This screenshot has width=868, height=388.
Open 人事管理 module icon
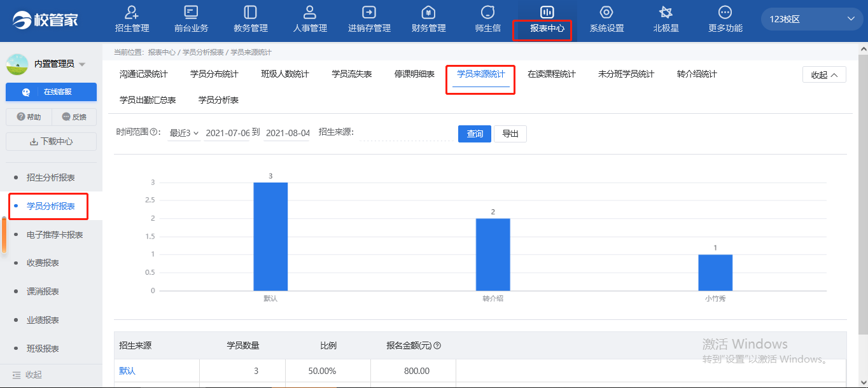pos(310,12)
